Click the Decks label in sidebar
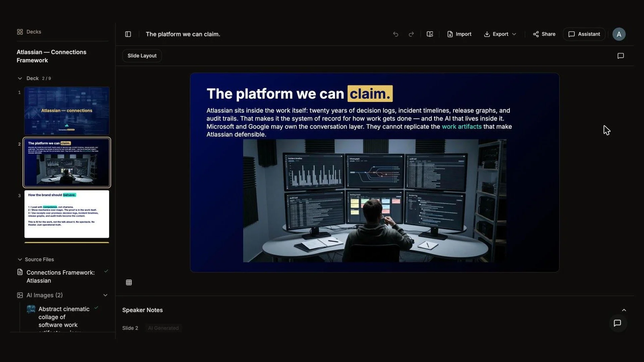This screenshot has width=644, height=362. (x=34, y=32)
